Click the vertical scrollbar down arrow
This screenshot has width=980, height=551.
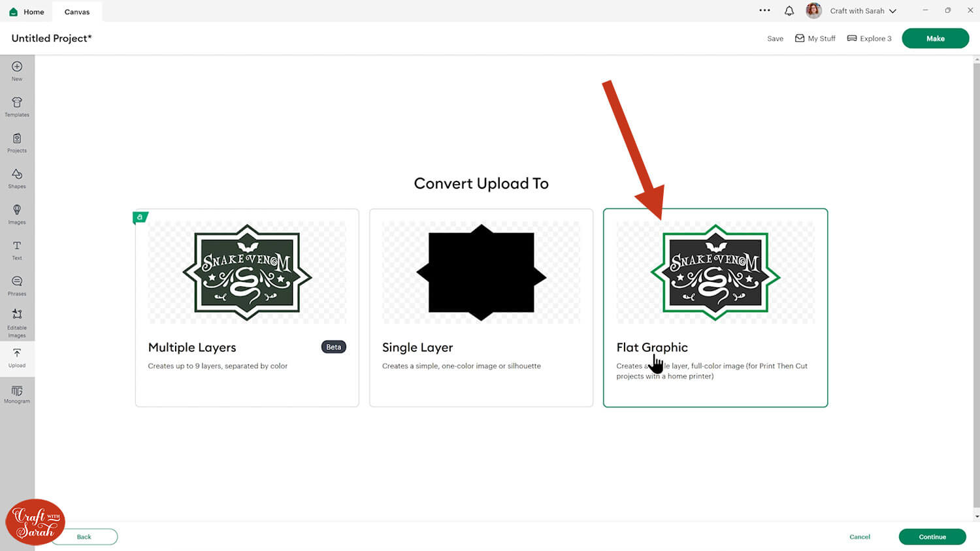976,516
